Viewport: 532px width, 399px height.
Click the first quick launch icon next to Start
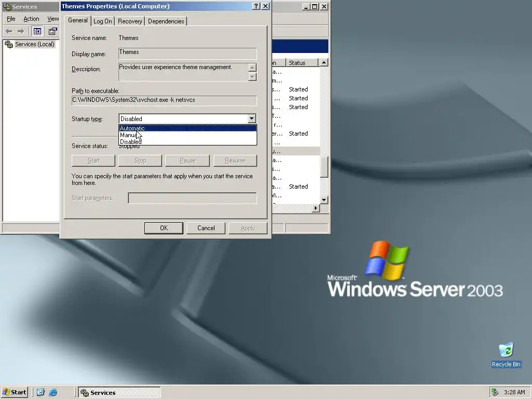tap(41, 392)
